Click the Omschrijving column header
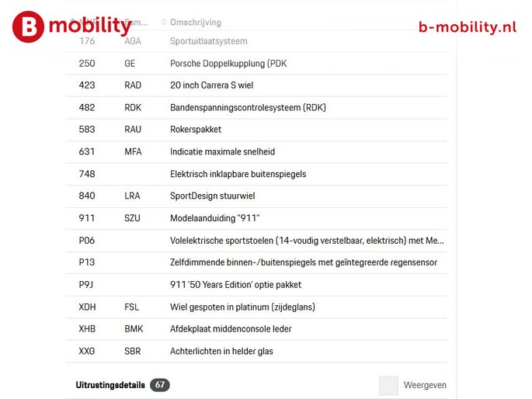 coord(196,23)
